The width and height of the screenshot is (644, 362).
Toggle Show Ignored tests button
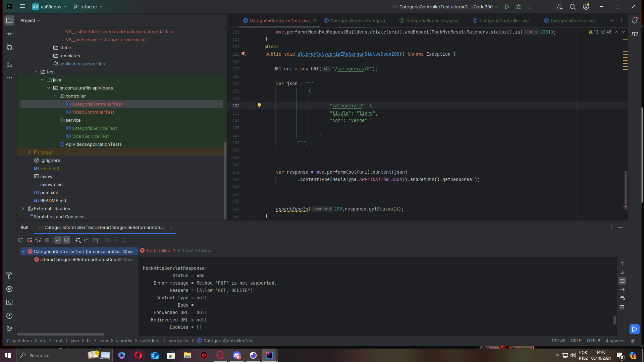tap(67, 240)
